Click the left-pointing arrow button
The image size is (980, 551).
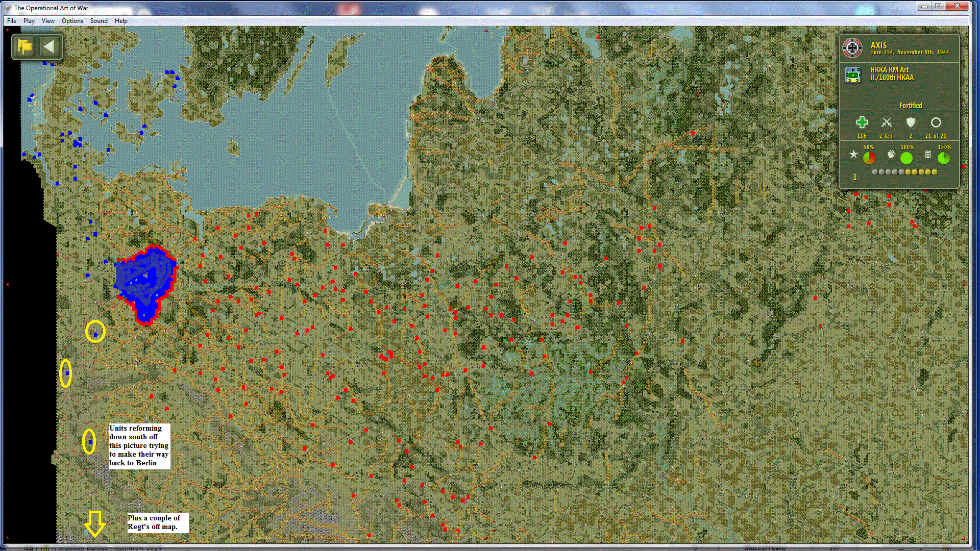click(x=49, y=47)
